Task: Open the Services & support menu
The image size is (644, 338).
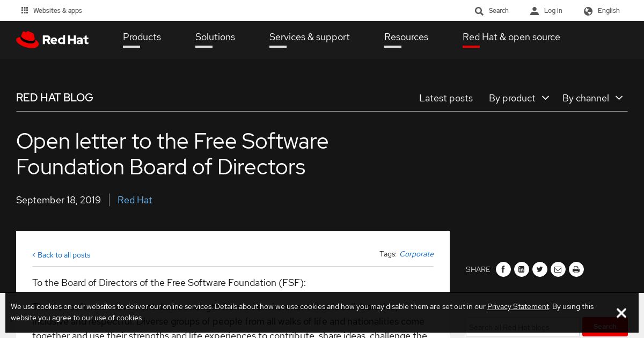Action: (310, 37)
